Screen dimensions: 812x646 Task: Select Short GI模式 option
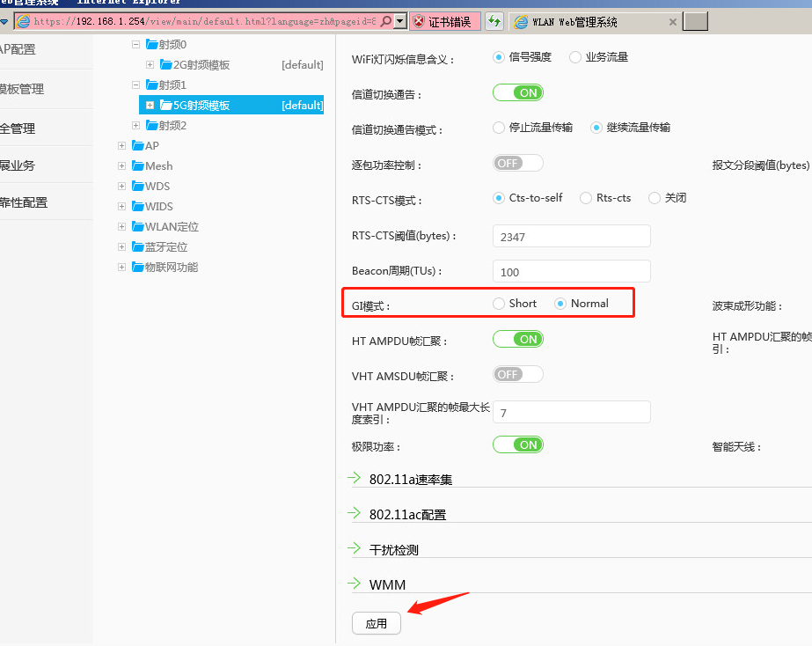[499, 304]
